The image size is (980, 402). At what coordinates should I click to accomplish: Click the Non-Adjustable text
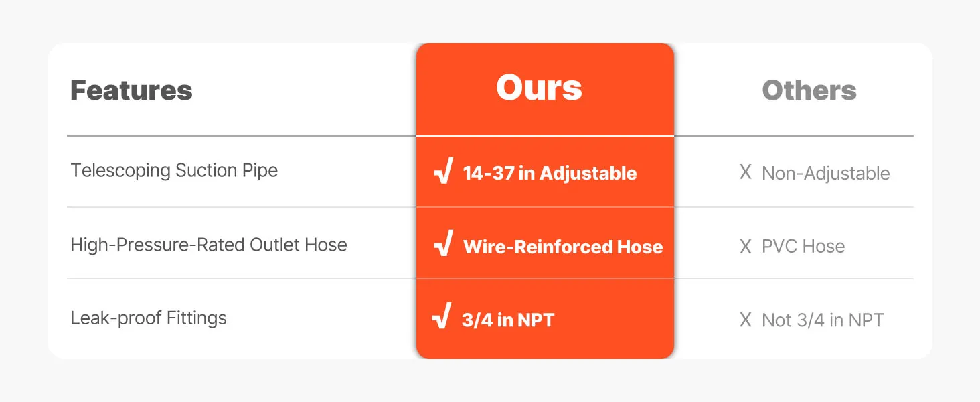[825, 174]
